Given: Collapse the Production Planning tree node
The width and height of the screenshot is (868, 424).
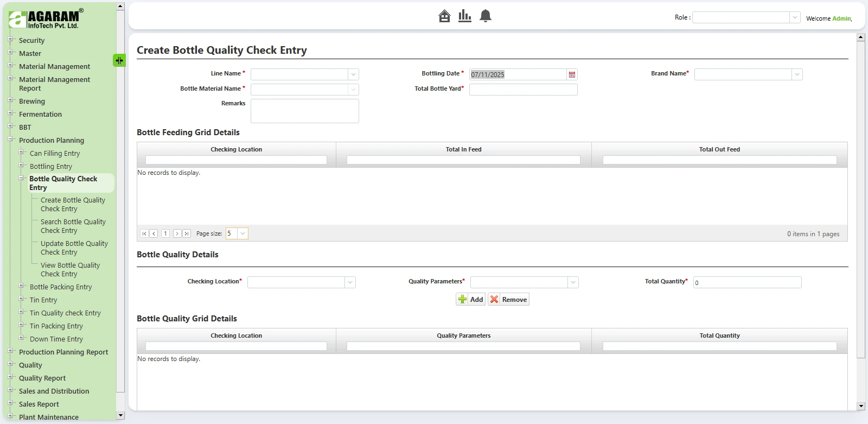Looking at the screenshot, I should pos(10,140).
